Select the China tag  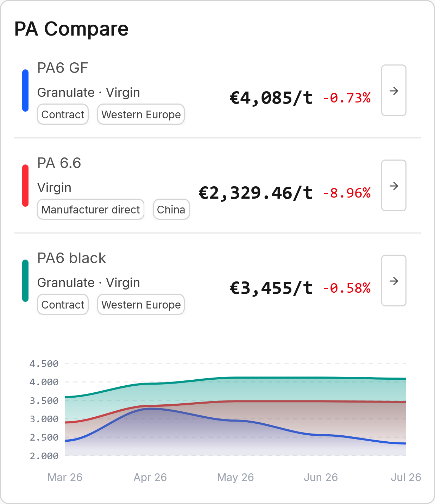tap(171, 210)
